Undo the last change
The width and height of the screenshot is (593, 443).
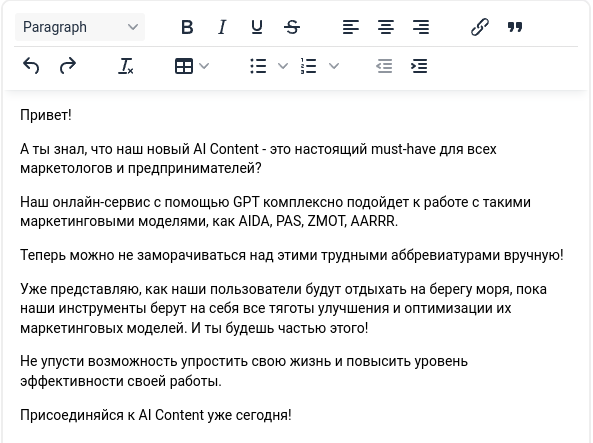[31, 66]
